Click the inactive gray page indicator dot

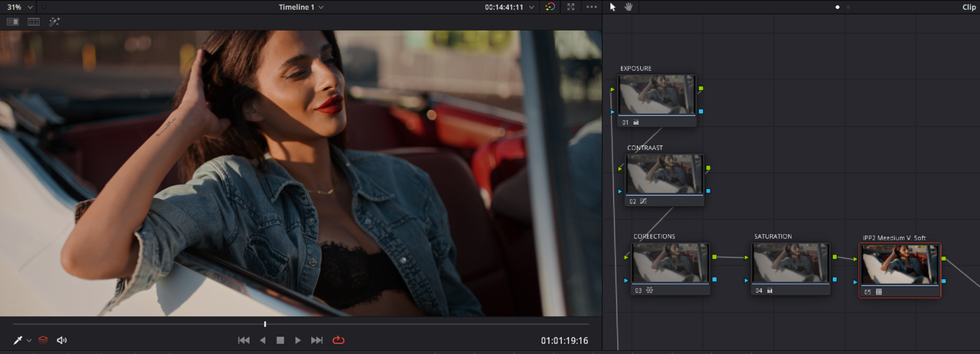[x=848, y=7]
